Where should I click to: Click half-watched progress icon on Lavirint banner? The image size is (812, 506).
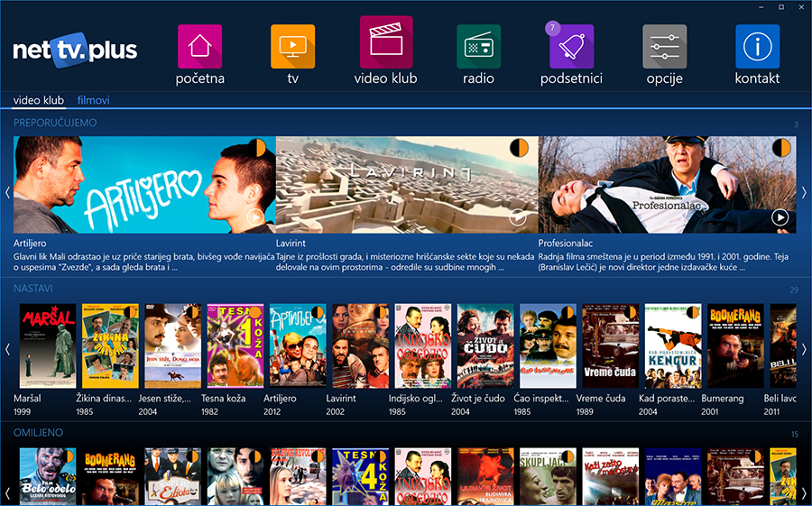tap(520, 148)
